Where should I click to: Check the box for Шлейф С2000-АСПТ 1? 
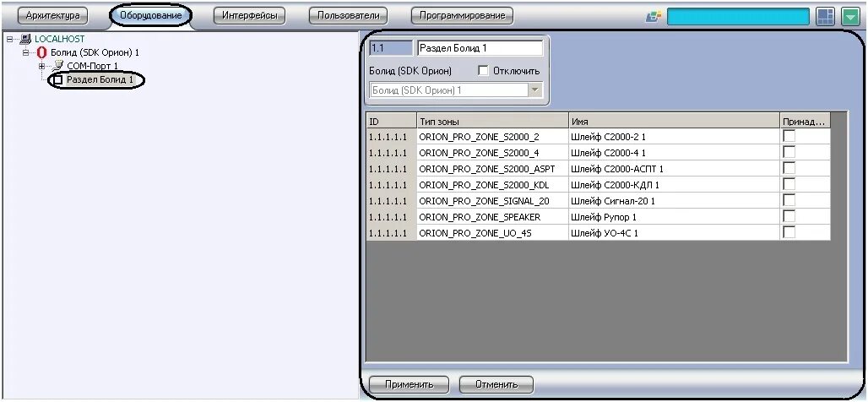coord(789,168)
